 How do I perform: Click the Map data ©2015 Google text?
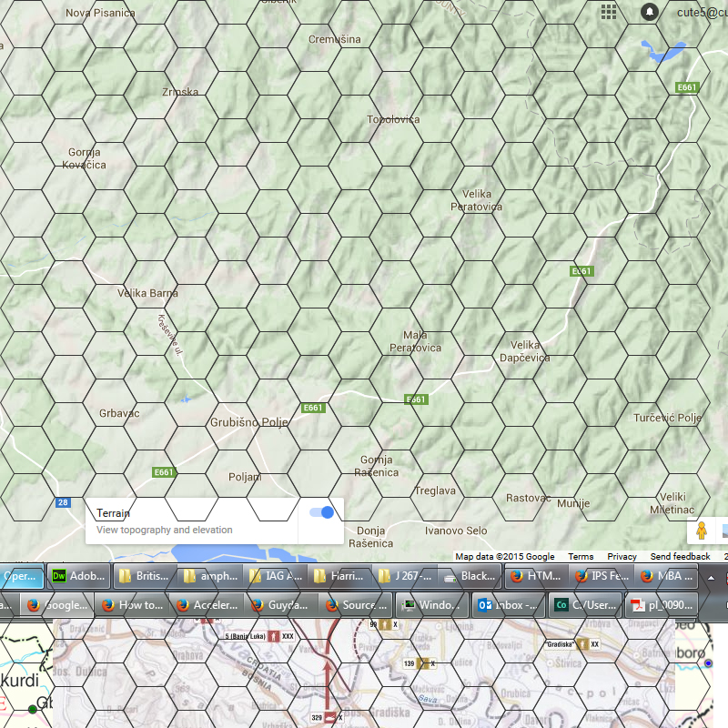pyautogui.click(x=505, y=556)
